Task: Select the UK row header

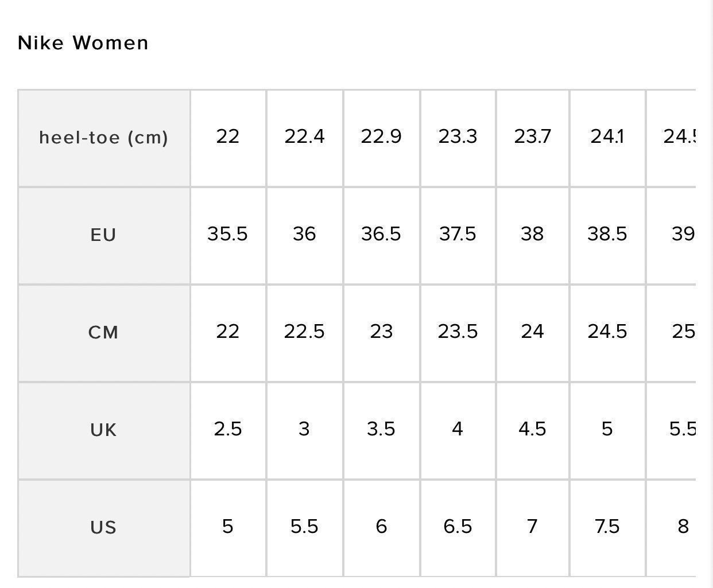Action: (x=104, y=431)
